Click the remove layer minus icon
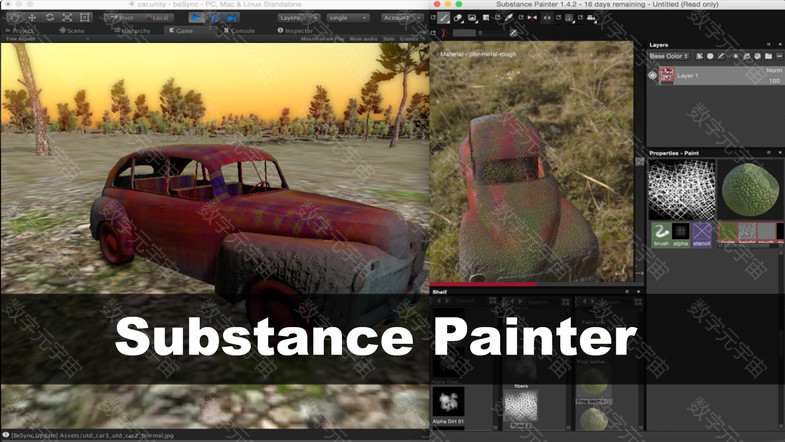785x442 pixels. 779,56
